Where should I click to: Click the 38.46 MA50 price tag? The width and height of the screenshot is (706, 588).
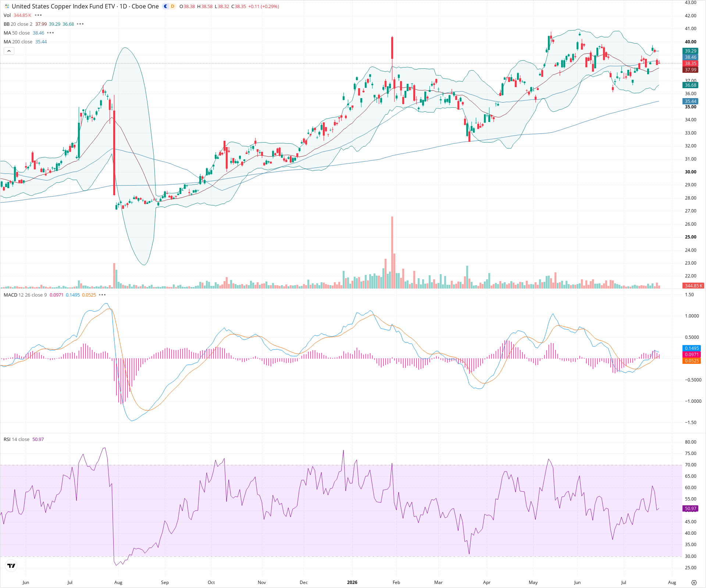tap(691, 57)
